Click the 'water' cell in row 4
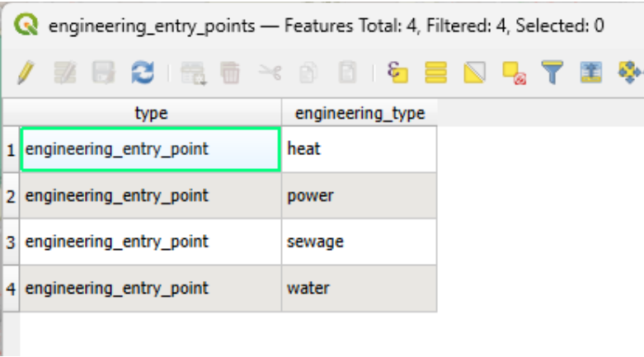Image resolution: width=644 pixels, height=357 pixels. click(359, 289)
